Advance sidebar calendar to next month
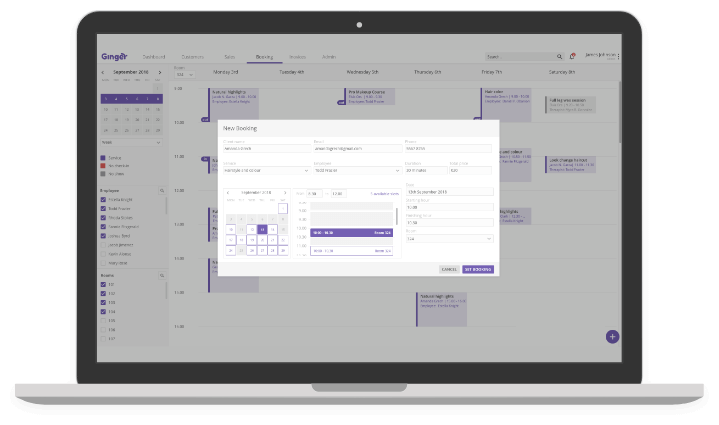719x425 pixels. tap(159, 72)
